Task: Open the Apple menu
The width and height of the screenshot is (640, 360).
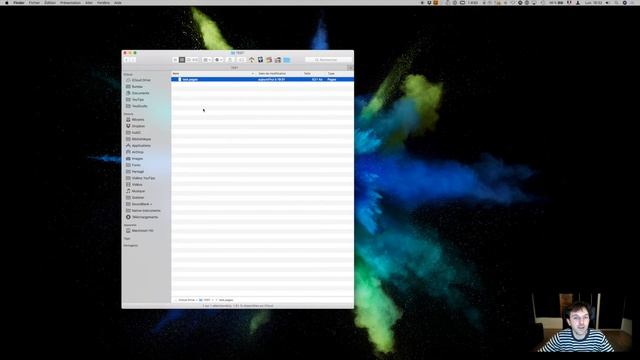Action: 7,2
